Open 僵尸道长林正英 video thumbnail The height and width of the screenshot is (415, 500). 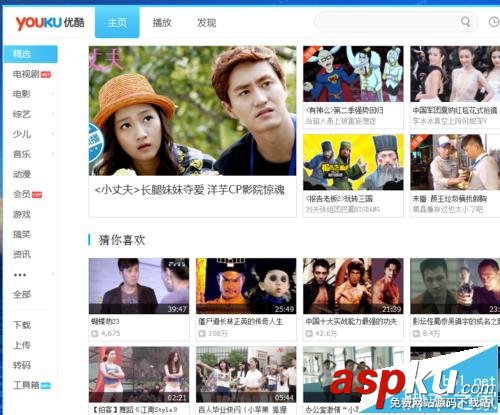point(246,286)
